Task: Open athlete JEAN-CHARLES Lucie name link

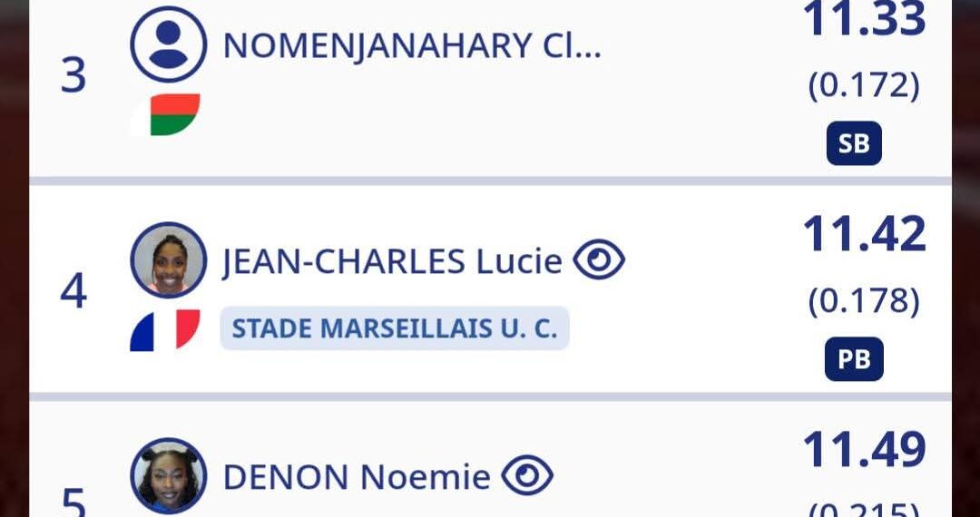Action: 392,261
